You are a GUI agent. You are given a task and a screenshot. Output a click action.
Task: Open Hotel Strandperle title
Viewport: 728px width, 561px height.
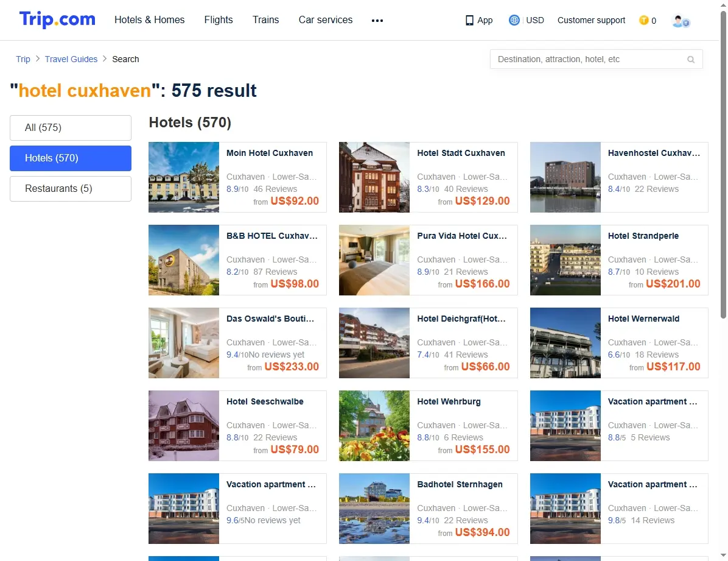click(x=643, y=236)
